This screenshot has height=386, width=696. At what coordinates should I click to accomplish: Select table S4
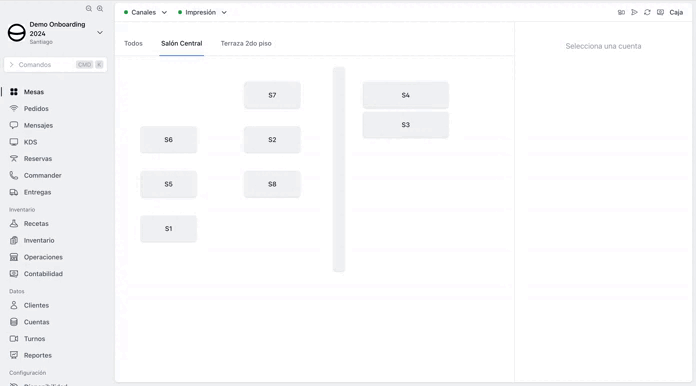(406, 95)
